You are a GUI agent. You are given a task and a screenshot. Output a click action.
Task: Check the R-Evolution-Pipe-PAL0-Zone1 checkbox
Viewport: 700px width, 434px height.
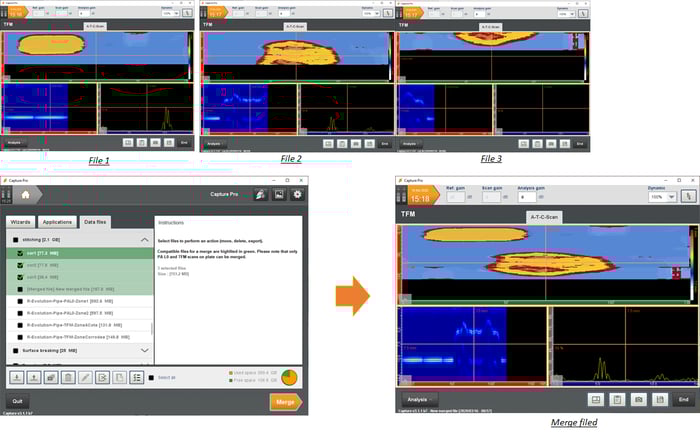coord(20,301)
